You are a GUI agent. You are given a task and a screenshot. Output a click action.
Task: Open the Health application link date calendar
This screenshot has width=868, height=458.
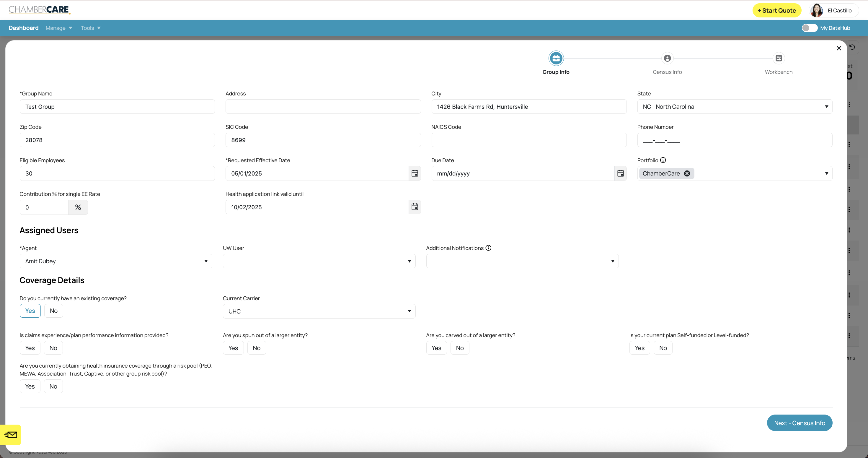(x=415, y=207)
